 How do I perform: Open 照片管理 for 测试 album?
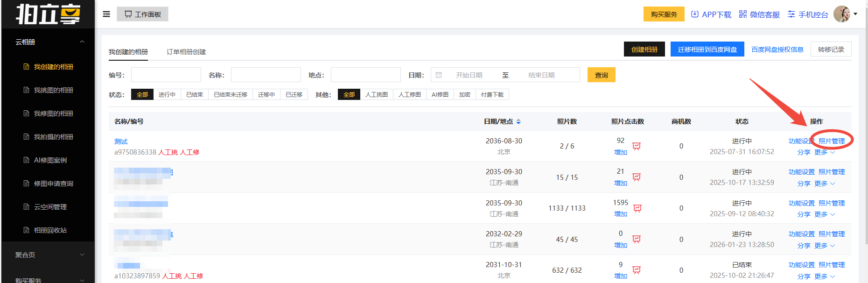[x=832, y=141]
